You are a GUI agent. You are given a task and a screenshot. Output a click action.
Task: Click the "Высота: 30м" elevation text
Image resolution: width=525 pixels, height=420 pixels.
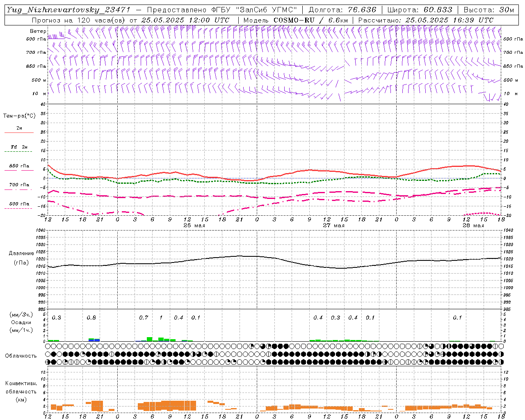click(x=489, y=10)
